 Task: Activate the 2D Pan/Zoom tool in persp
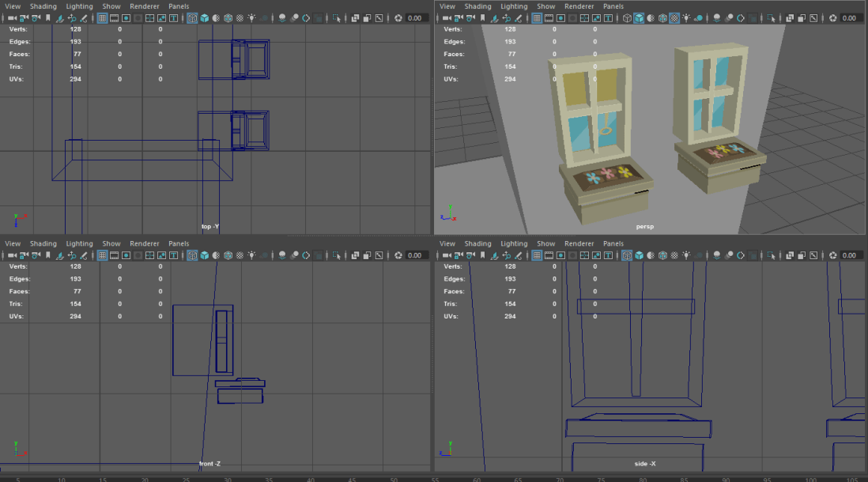pyautogui.click(x=505, y=17)
